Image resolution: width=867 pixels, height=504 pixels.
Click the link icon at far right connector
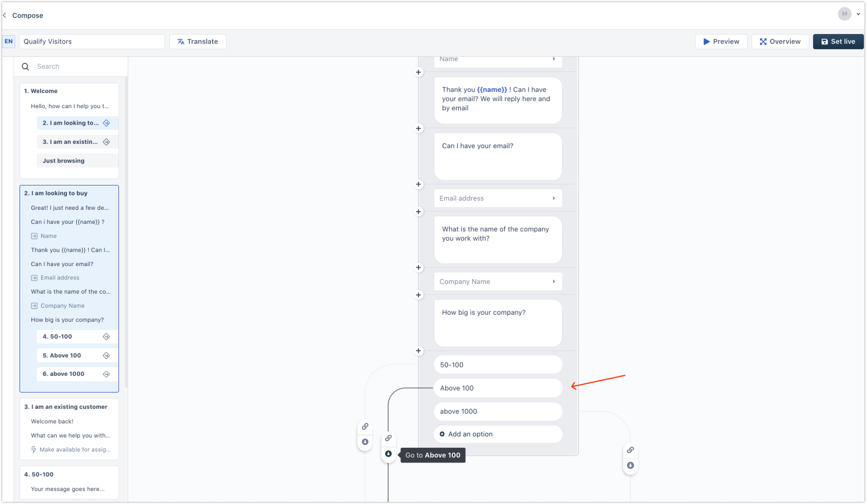click(630, 450)
